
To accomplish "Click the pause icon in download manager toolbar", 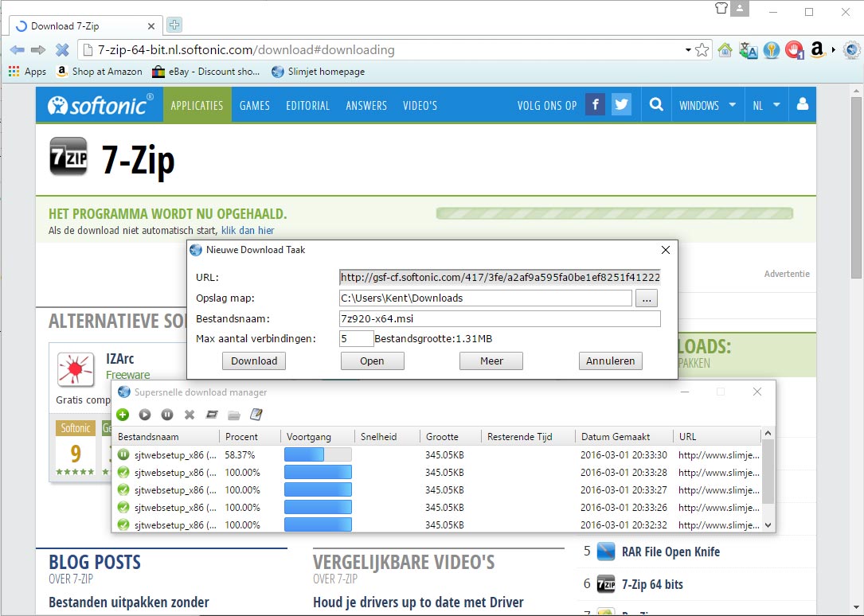I will point(167,415).
